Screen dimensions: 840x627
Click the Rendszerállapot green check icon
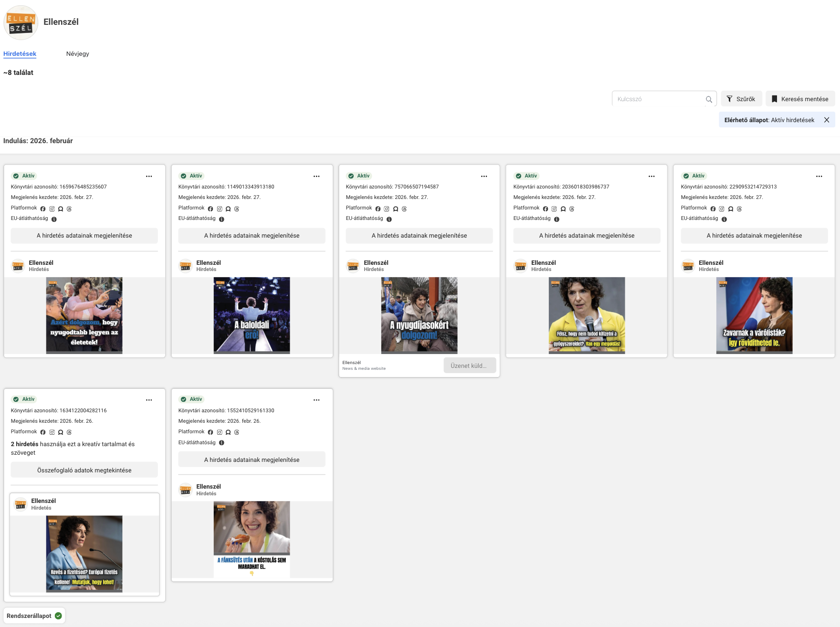(x=58, y=616)
